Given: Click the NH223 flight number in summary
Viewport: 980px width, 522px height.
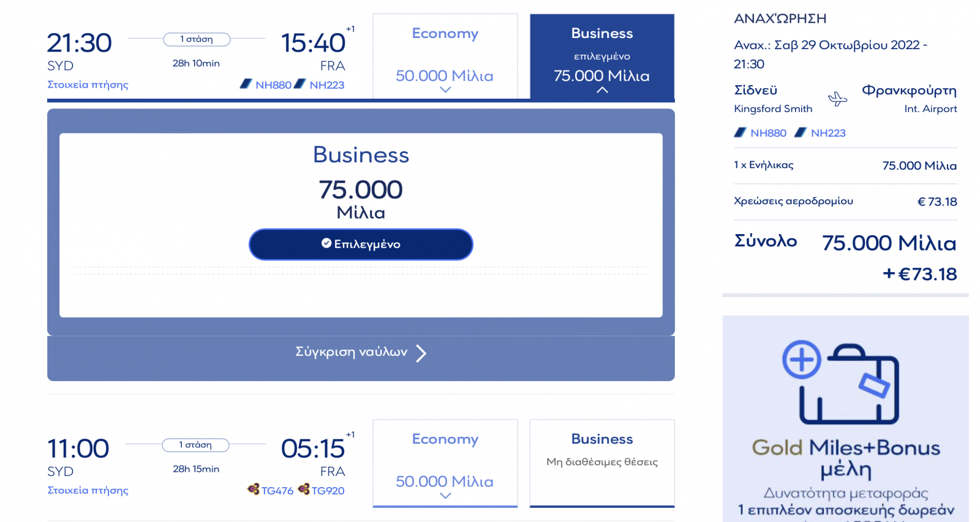Looking at the screenshot, I should pos(828,133).
